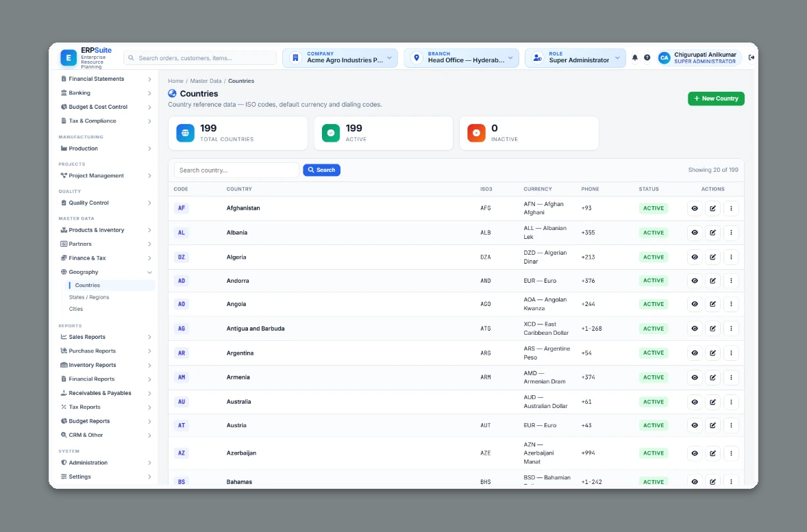The image size is (807, 532).
Task: Focus the global search orders field
Action: 200,58
